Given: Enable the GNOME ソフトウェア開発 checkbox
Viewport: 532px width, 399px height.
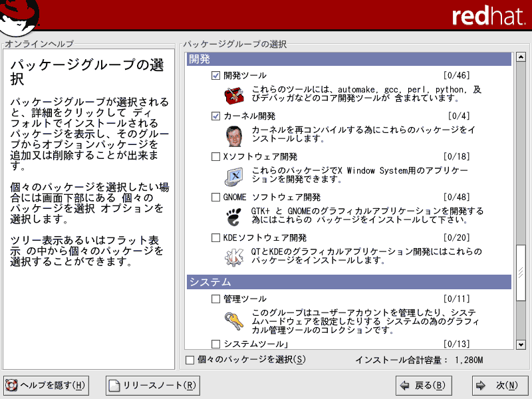Looking at the screenshot, I should pyautogui.click(x=215, y=198).
